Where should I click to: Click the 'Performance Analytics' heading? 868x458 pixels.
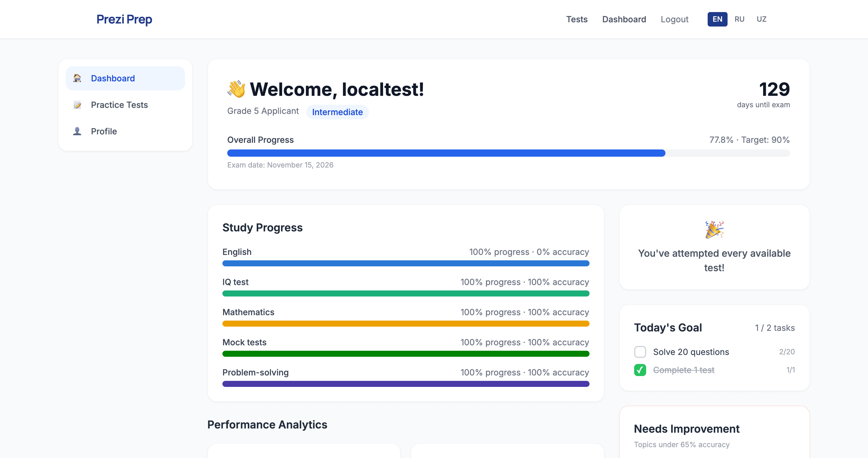pyautogui.click(x=267, y=425)
